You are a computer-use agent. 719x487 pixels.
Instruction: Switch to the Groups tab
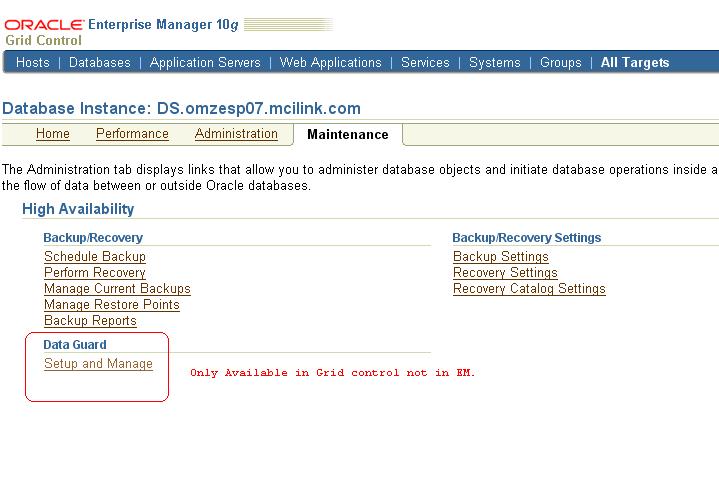tap(560, 62)
